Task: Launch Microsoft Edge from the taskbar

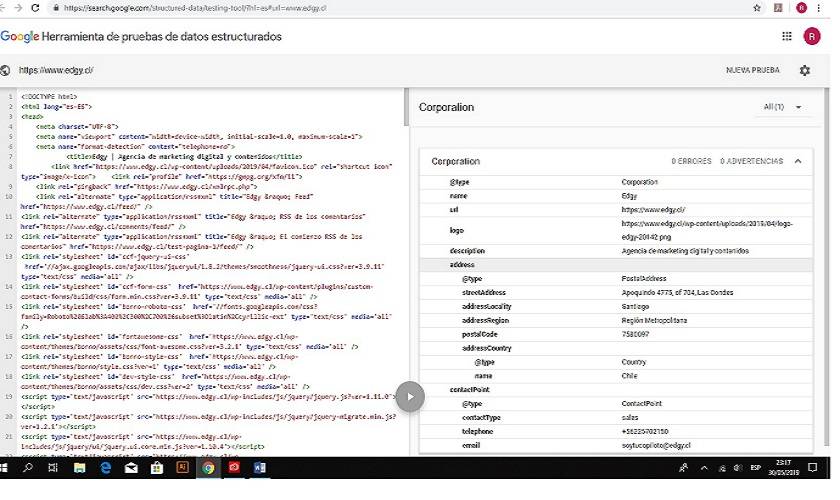Action: (x=106, y=468)
